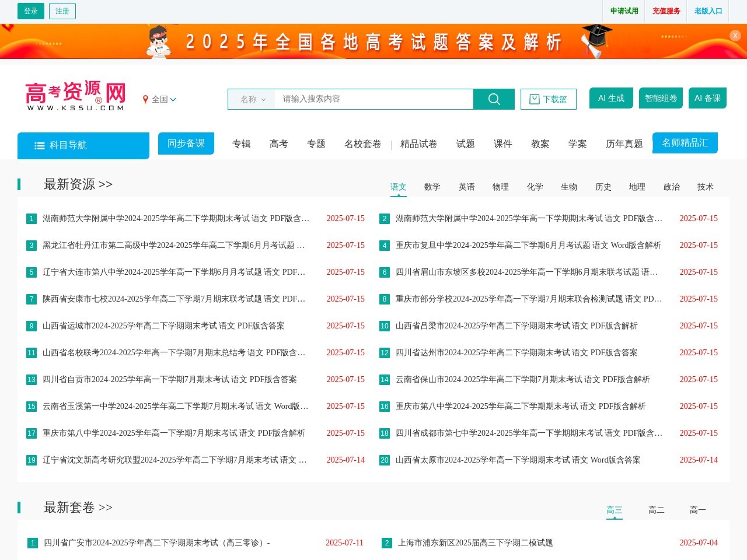Click the AI 生成 tool

611,98
